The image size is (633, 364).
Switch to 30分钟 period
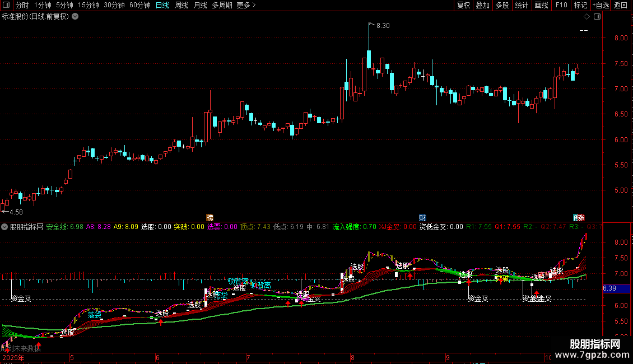(114, 5)
